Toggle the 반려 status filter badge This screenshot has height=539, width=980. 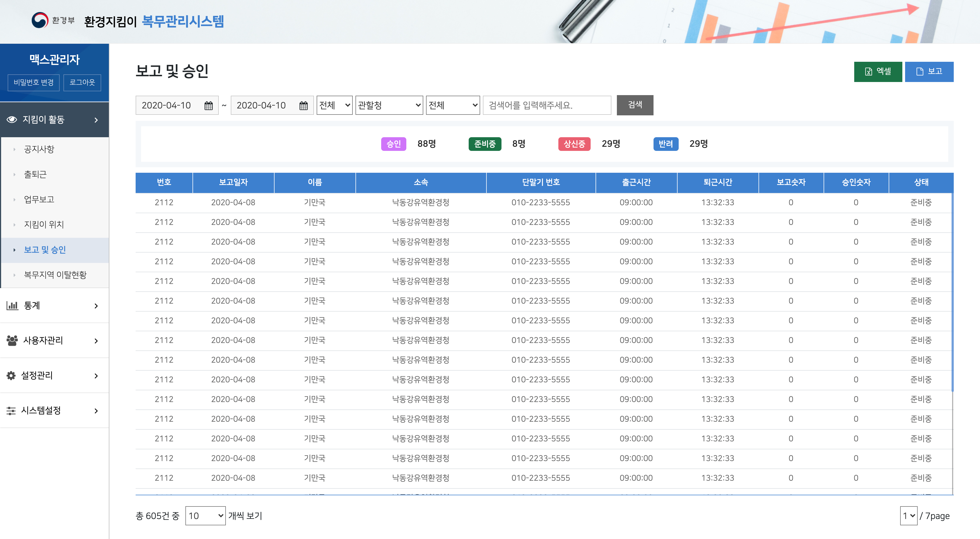click(665, 144)
